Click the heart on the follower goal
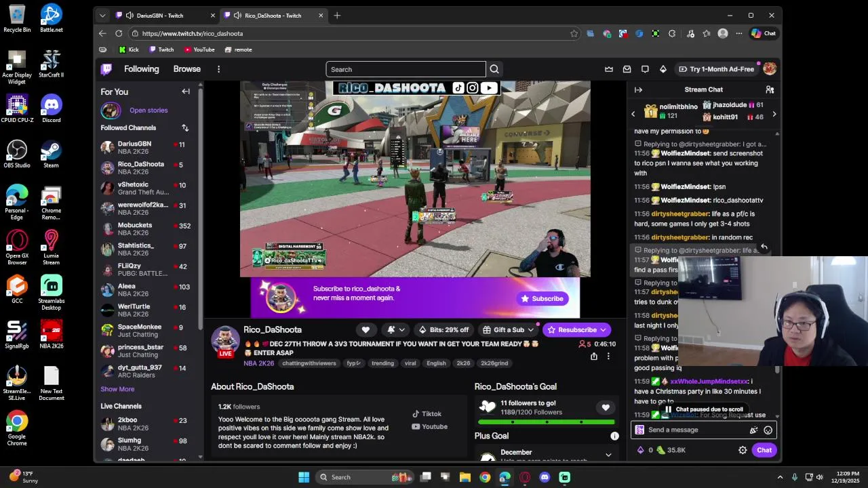The height and width of the screenshot is (488, 868). 606,407
